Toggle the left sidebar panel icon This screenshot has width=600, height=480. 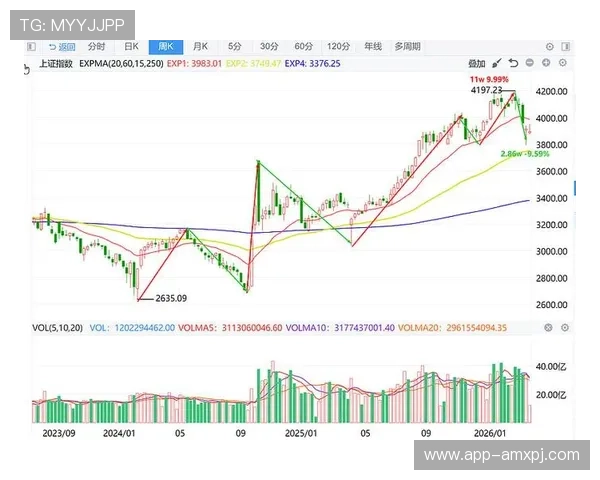click(x=31, y=47)
